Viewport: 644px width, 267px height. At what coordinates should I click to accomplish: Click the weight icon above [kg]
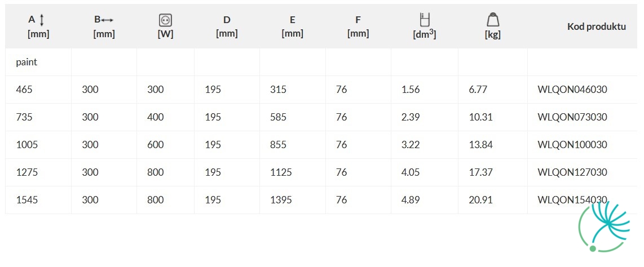point(492,20)
